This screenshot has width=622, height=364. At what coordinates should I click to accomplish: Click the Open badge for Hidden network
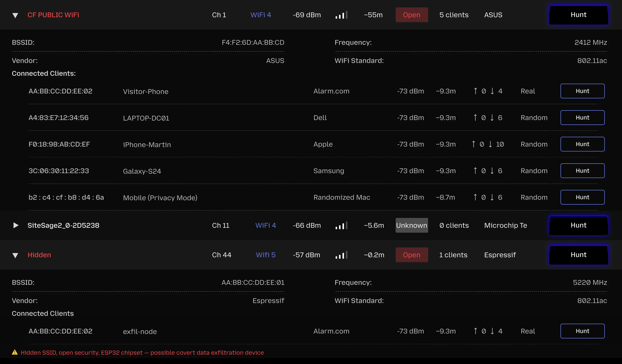point(411,255)
